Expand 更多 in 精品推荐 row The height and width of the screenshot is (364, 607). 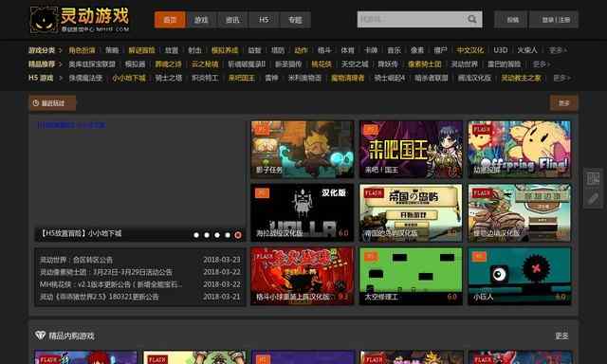point(542,64)
